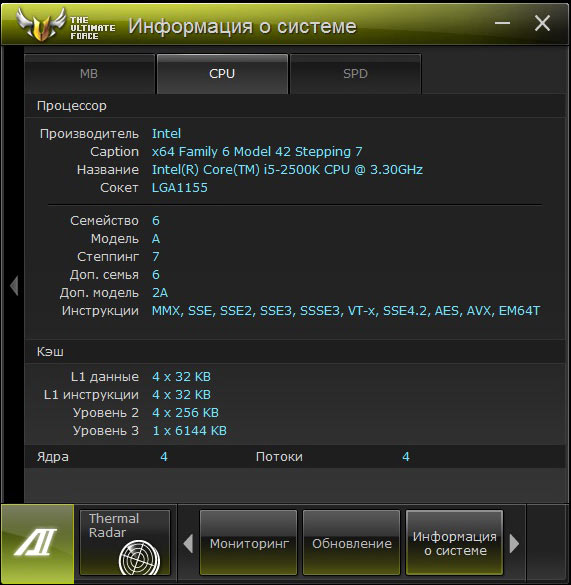
Task: Click the Семейство label
Action: click(x=104, y=221)
